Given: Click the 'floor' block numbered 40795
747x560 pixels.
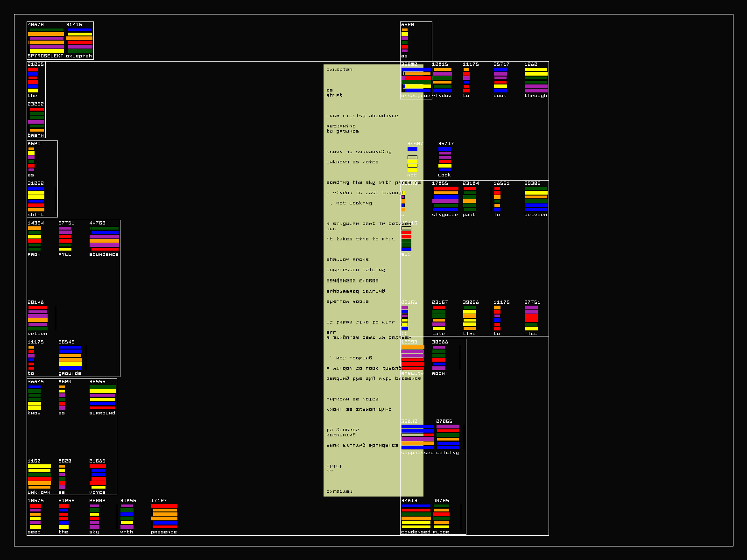Looking at the screenshot, I should (441, 516).
